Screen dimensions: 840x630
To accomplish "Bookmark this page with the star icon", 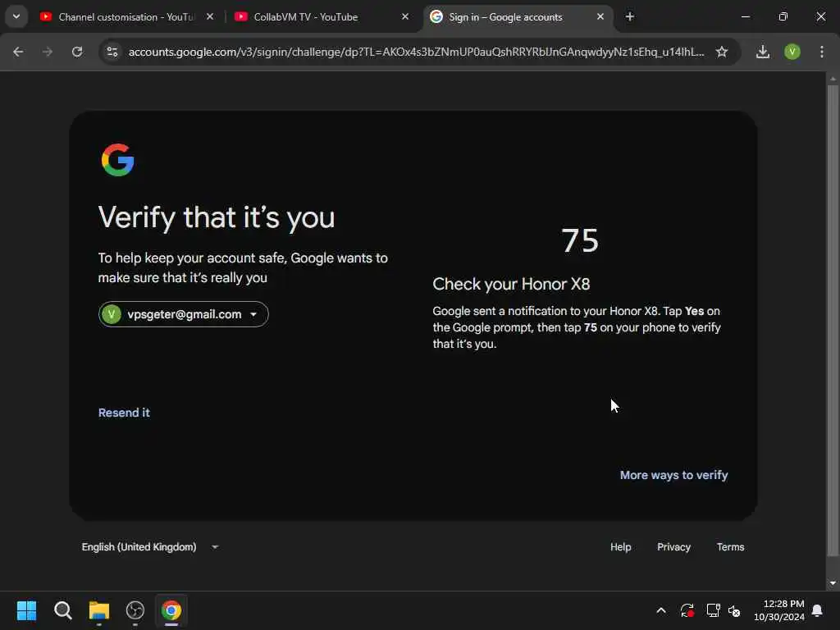I will pos(722,52).
